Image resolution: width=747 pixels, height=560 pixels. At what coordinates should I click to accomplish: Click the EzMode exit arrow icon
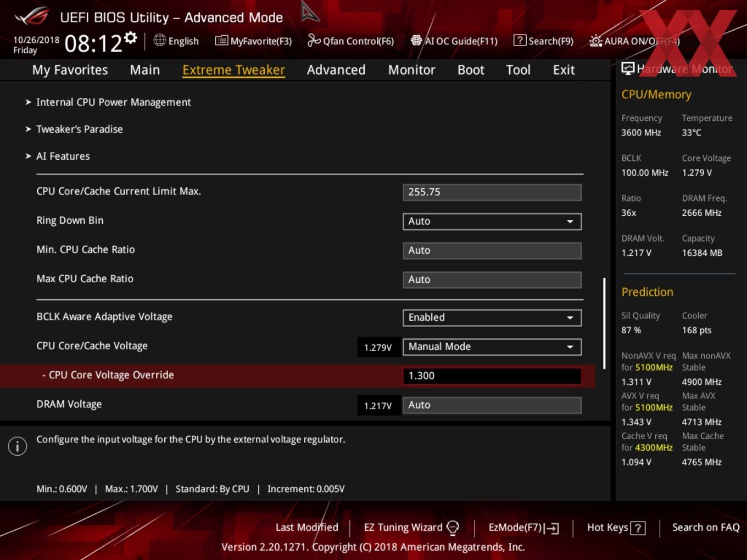[552, 528]
